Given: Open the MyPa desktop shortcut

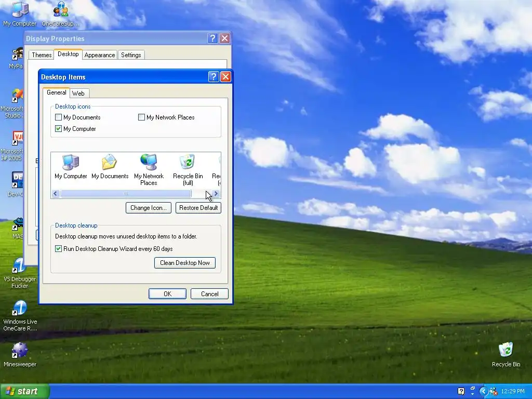Looking at the screenshot, I should 16,58.
